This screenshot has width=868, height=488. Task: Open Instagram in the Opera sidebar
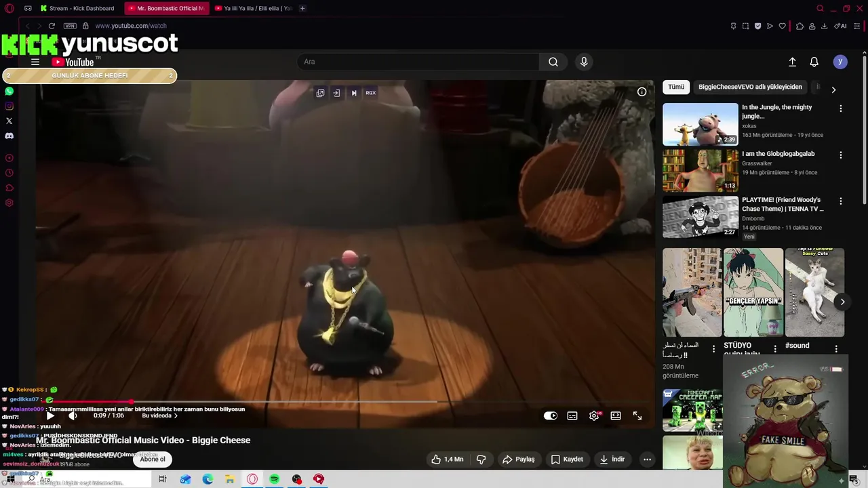[9, 106]
